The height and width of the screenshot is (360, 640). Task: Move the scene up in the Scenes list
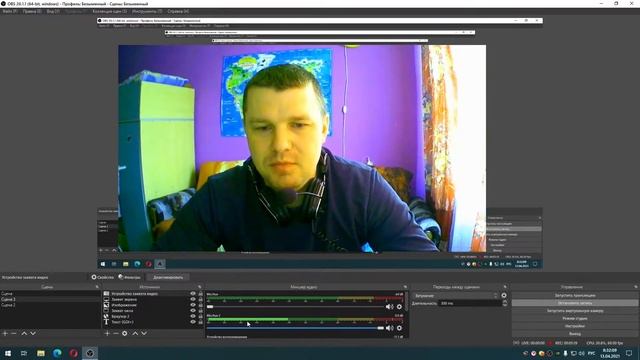click(24, 333)
